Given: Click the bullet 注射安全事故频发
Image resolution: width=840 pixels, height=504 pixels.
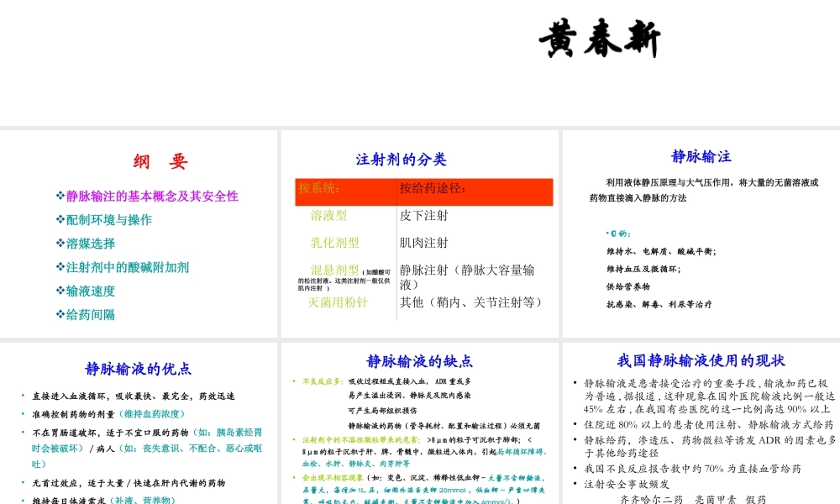Looking at the screenshot, I should pyautogui.click(x=627, y=484).
